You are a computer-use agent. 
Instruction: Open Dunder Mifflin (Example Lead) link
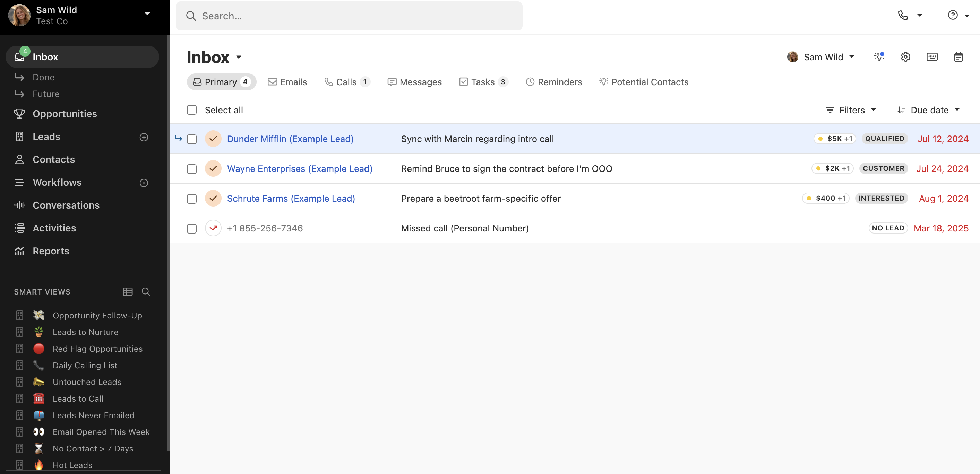pyautogui.click(x=290, y=139)
